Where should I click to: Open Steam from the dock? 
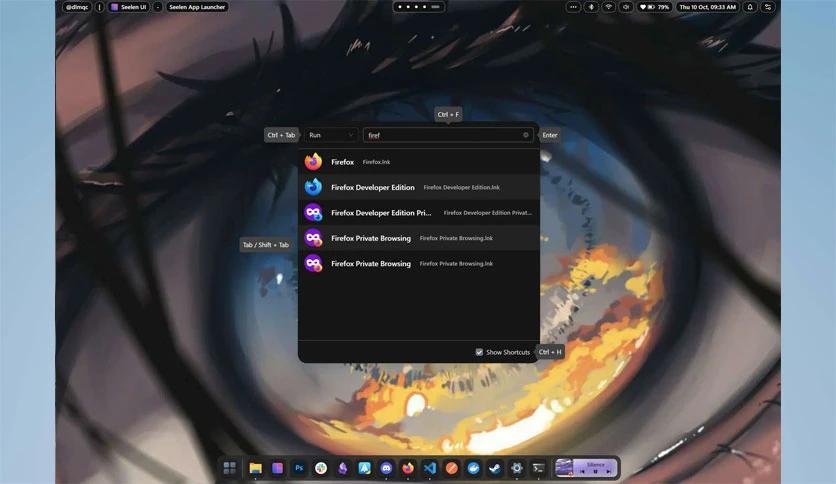pos(495,468)
